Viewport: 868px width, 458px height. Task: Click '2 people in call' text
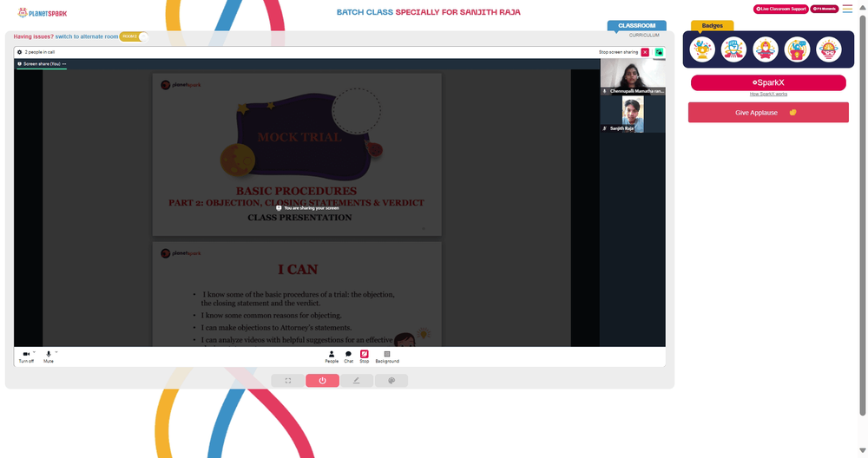(x=39, y=52)
